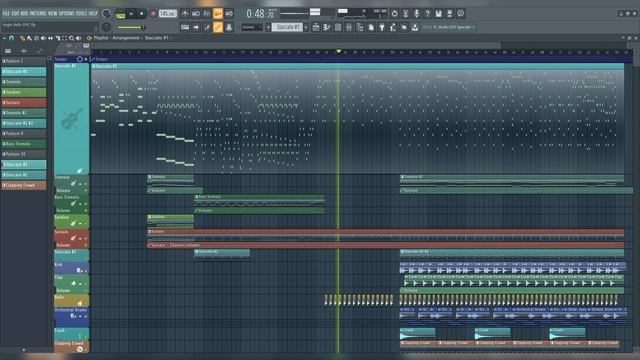640x360 pixels.
Task: Click the render as audio icon
Action: coord(449,13)
